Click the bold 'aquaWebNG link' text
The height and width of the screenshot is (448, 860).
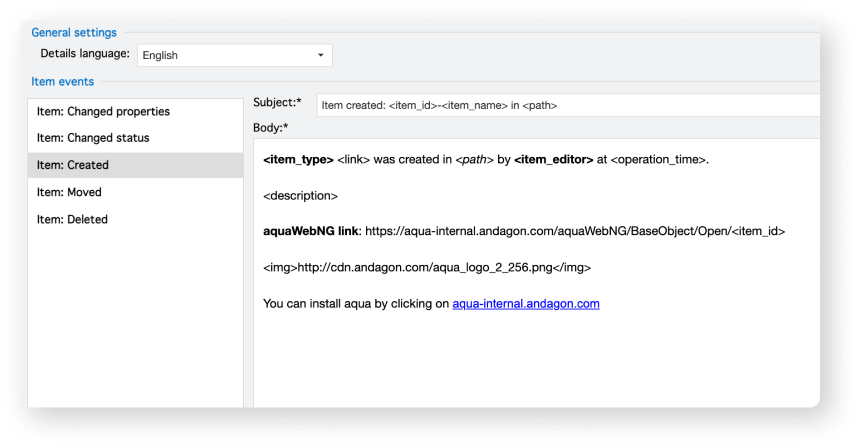(310, 231)
